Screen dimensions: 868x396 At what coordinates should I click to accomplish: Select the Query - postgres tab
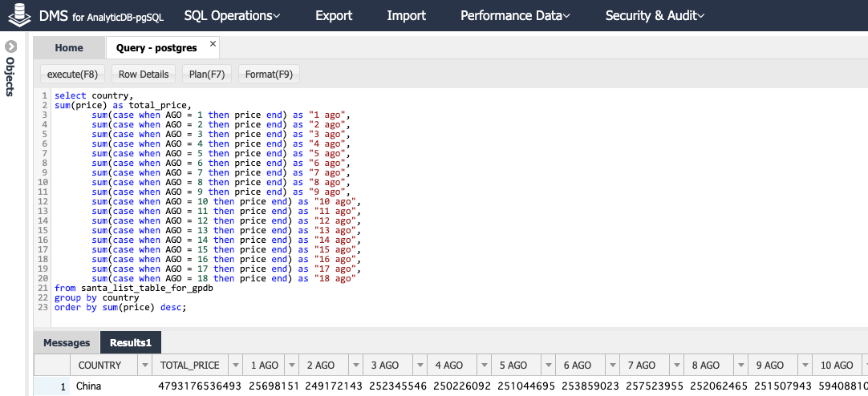point(156,47)
